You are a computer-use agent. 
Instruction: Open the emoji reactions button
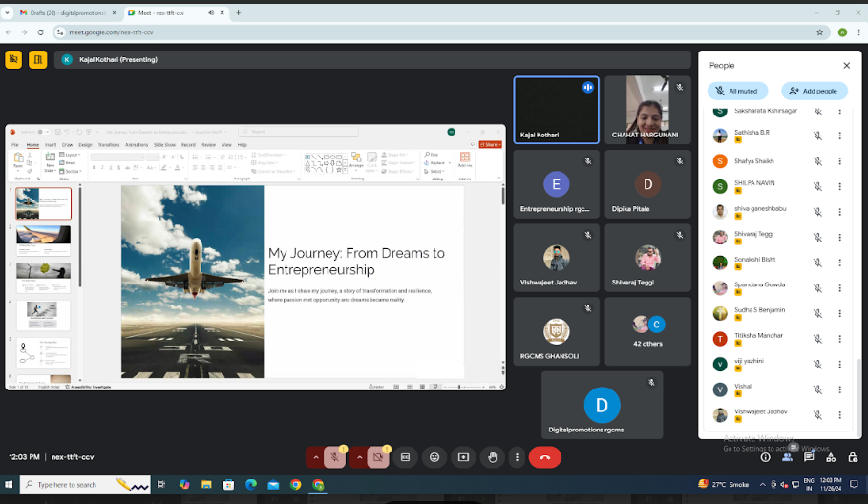(434, 457)
